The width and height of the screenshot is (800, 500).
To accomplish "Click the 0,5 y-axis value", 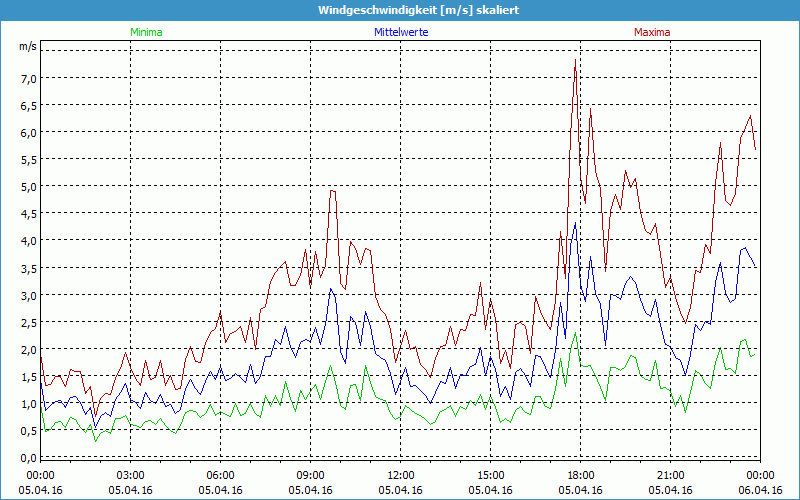I will point(29,430).
